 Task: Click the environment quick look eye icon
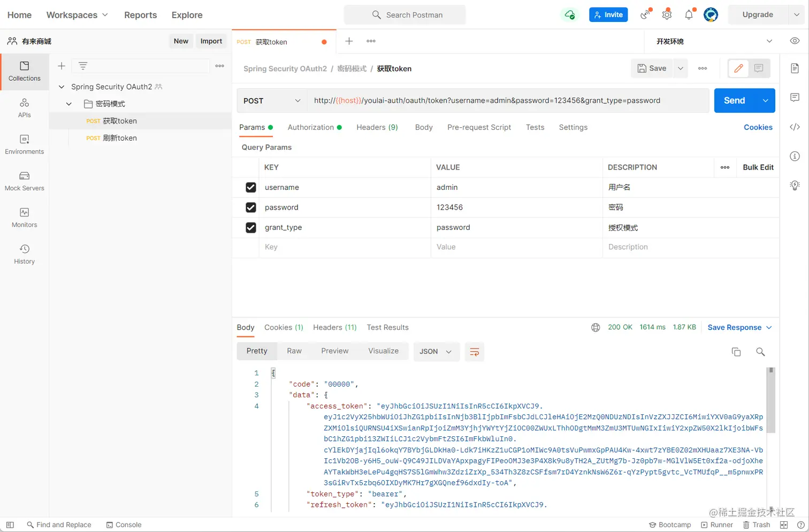click(795, 41)
